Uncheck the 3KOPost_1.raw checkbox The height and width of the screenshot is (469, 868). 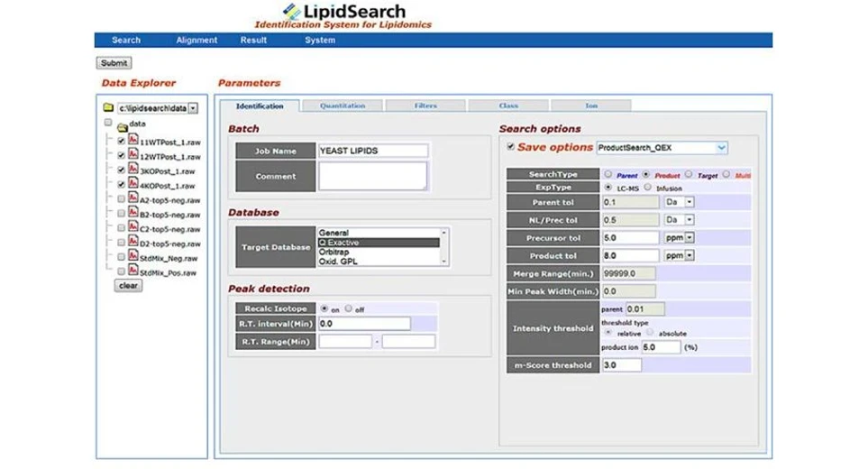click(122, 170)
